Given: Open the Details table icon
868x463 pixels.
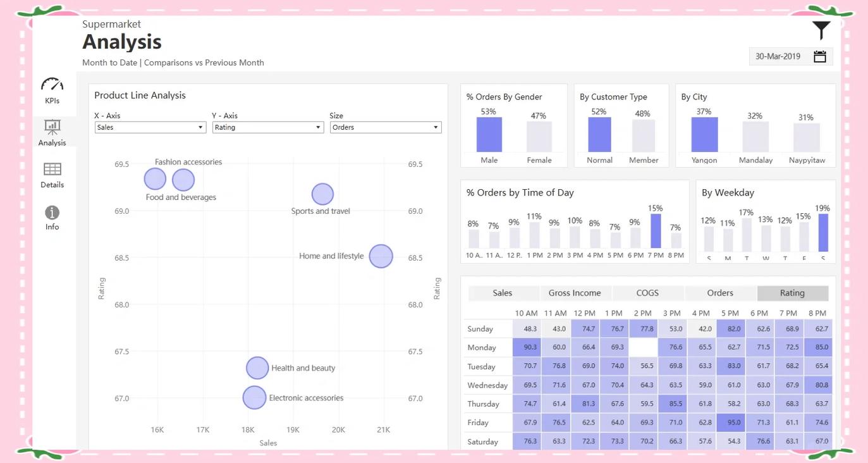Looking at the screenshot, I should pos(52,169).
